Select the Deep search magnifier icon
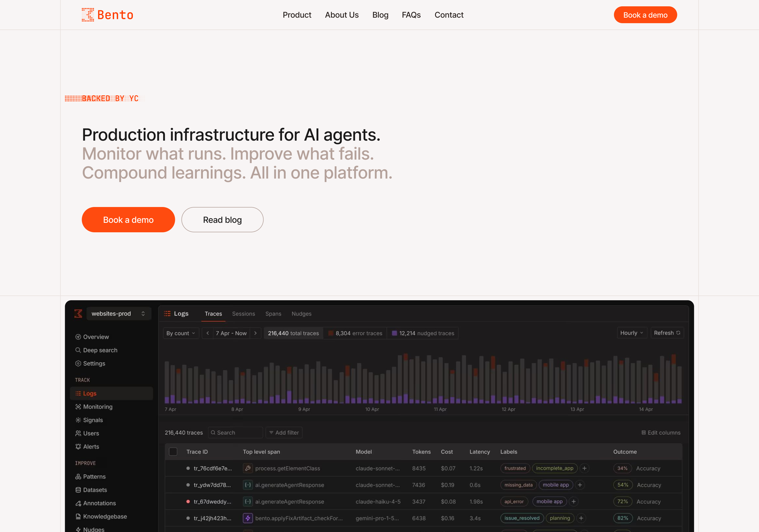 (x=78, y=350)
